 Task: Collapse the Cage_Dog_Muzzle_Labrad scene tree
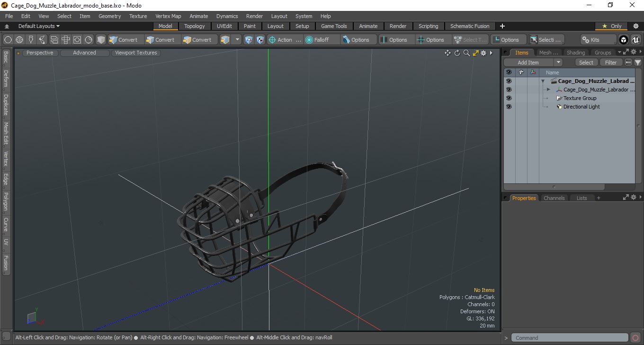pyautogui.click(x=543, y=81)
